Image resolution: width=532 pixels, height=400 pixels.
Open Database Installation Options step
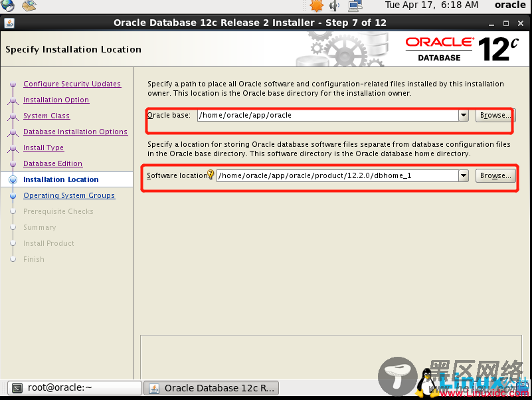pyautogui.click(x=75, y=132)
